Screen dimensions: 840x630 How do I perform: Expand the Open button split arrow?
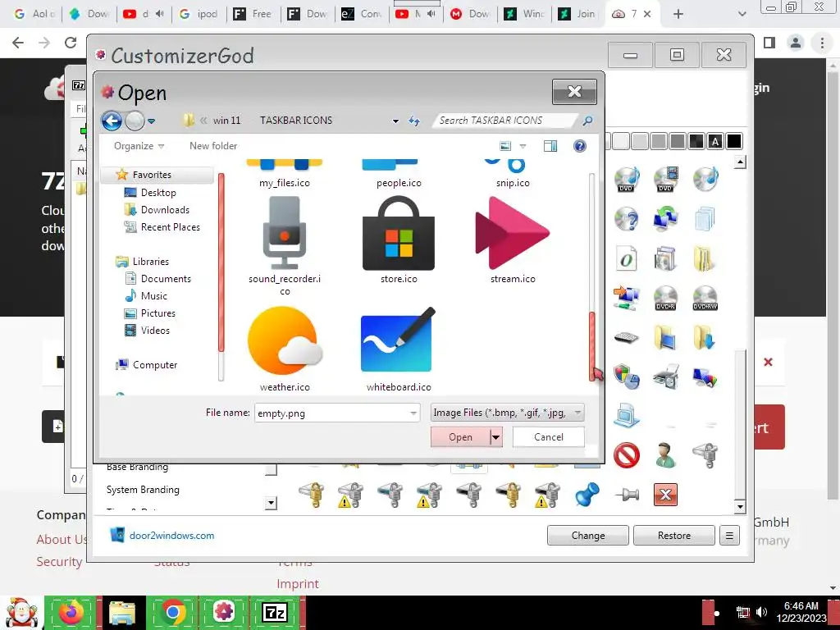[x=496, y=437]
